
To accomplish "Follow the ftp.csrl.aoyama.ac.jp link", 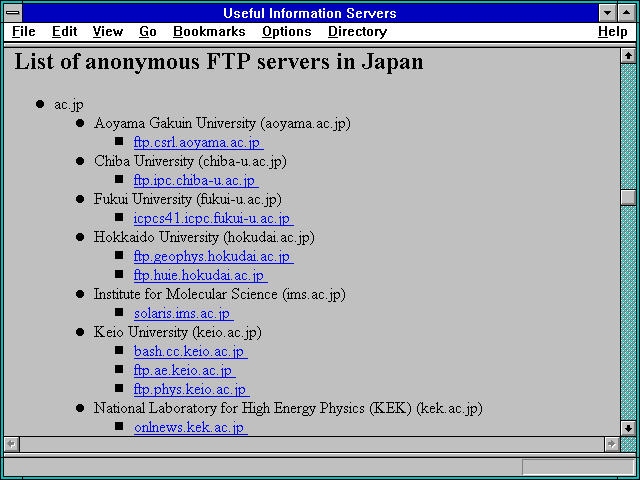I will [x=198, y=142].
